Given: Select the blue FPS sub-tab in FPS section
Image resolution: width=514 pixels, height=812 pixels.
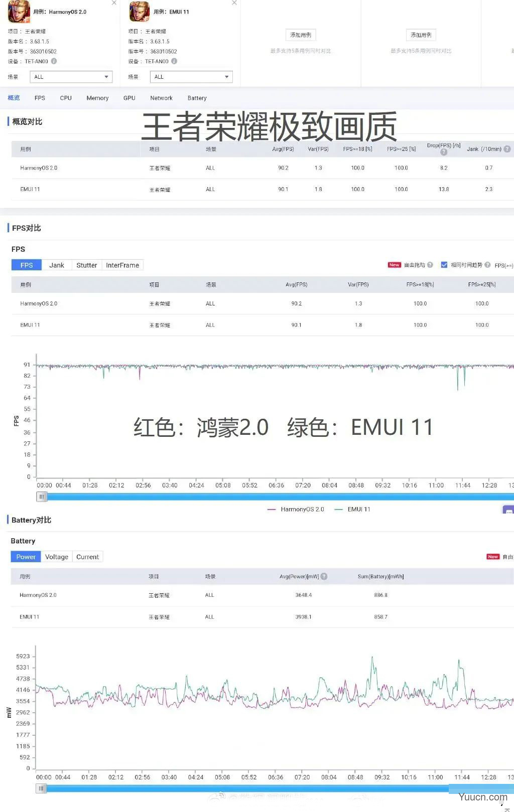Looking at the screenshot, I should (x=27, y=265).
